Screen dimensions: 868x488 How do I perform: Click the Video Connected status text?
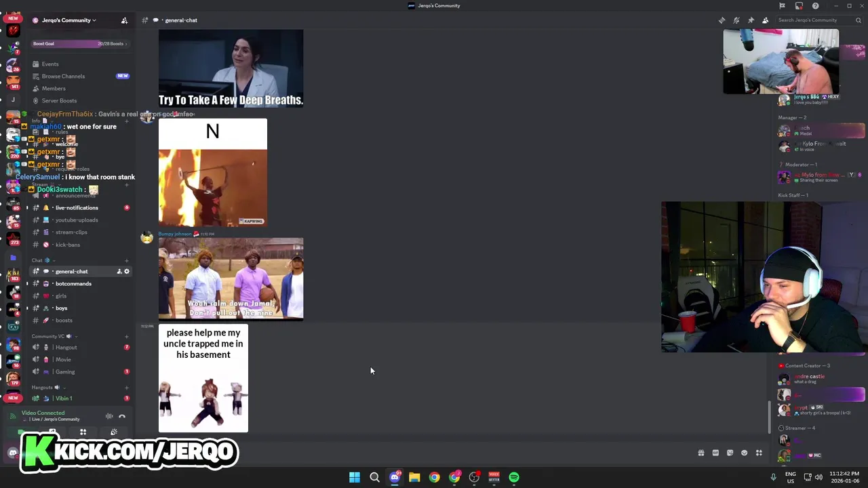(43, 413)
